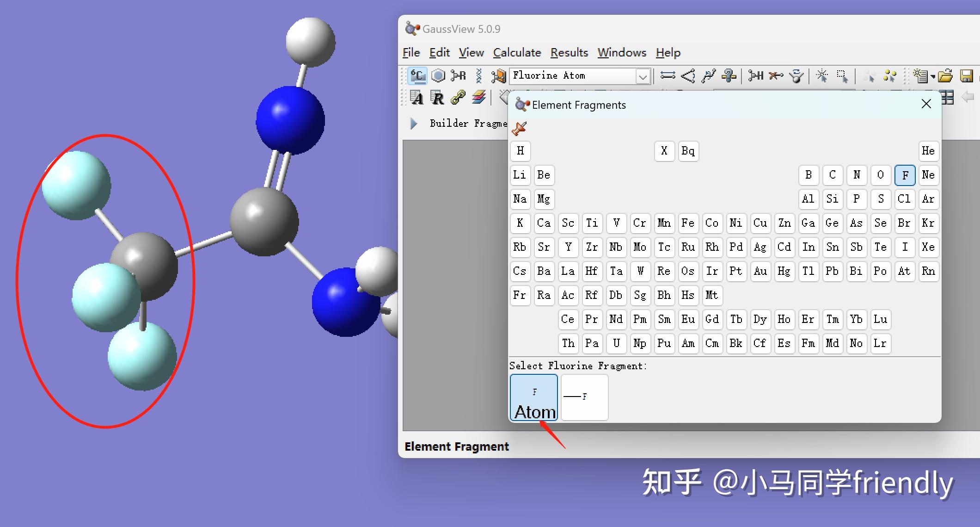Click the He element button
Viewport: 980px width, 527px height.
pos(929,151)
